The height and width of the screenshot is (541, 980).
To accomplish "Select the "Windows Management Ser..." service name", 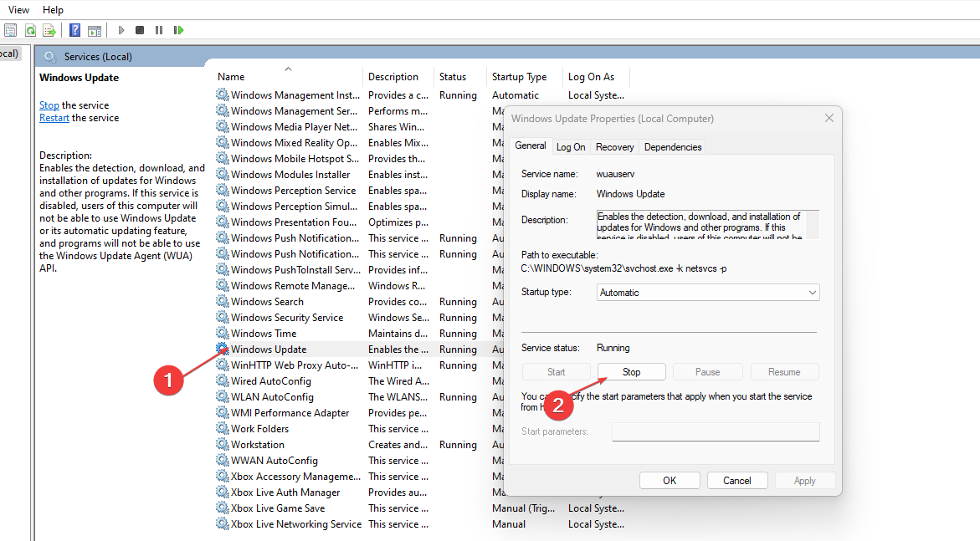I will point(294,111).
